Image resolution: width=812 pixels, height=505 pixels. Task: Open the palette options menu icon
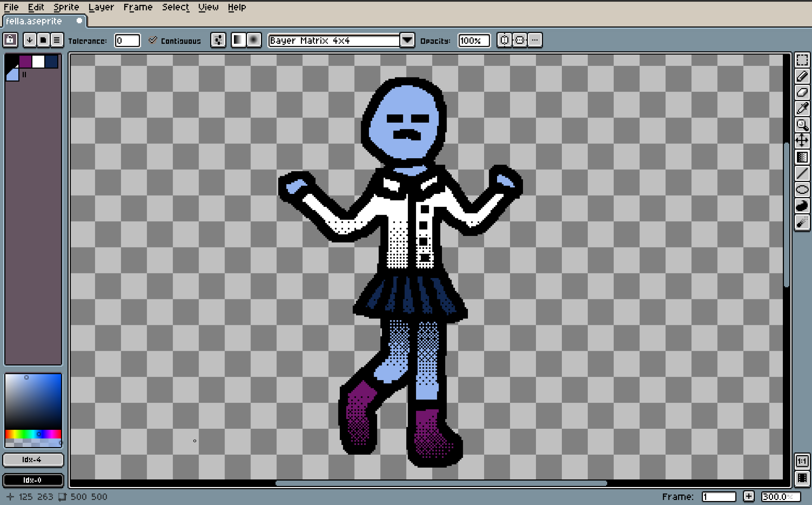point(57,40)
